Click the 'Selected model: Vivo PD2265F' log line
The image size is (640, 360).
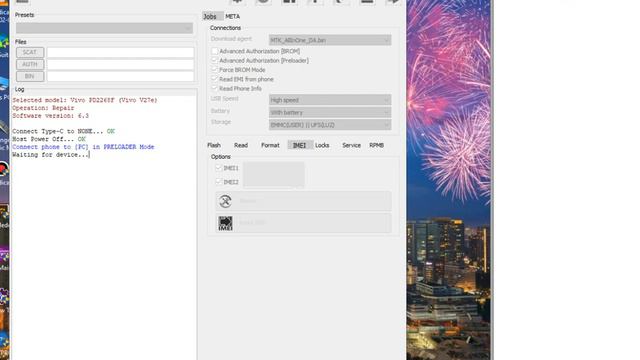click(x=85, y=100)
